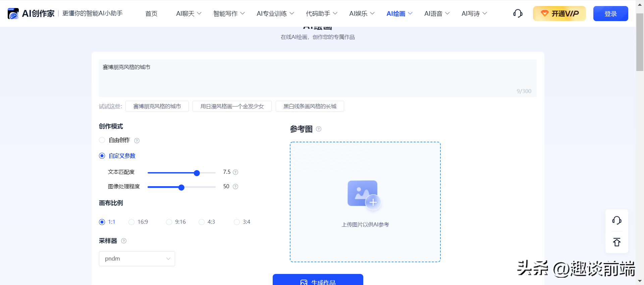644x285 pixels.
Task: Click help icon beside 图像处理程度 value
Action: point(235,187)
